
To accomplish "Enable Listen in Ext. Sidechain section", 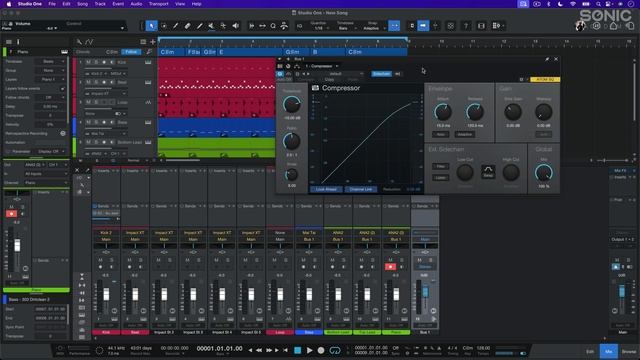I will [440, 178].
